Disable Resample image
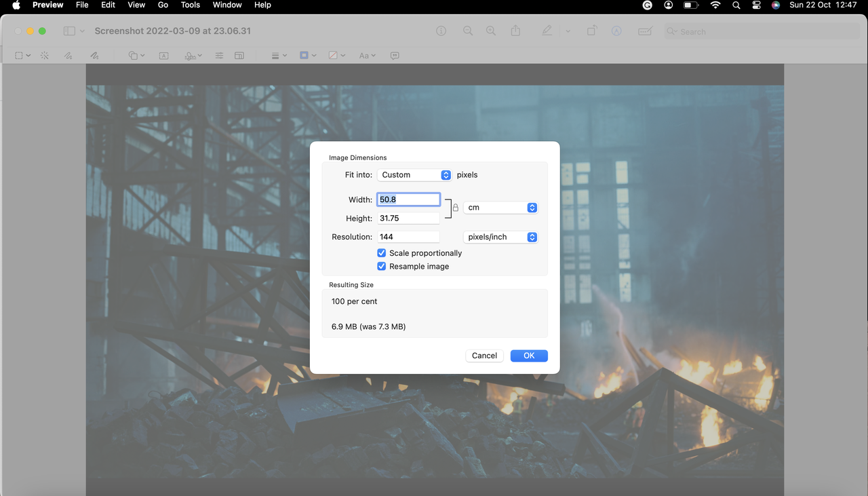868x496 pixels. [381, 266]
